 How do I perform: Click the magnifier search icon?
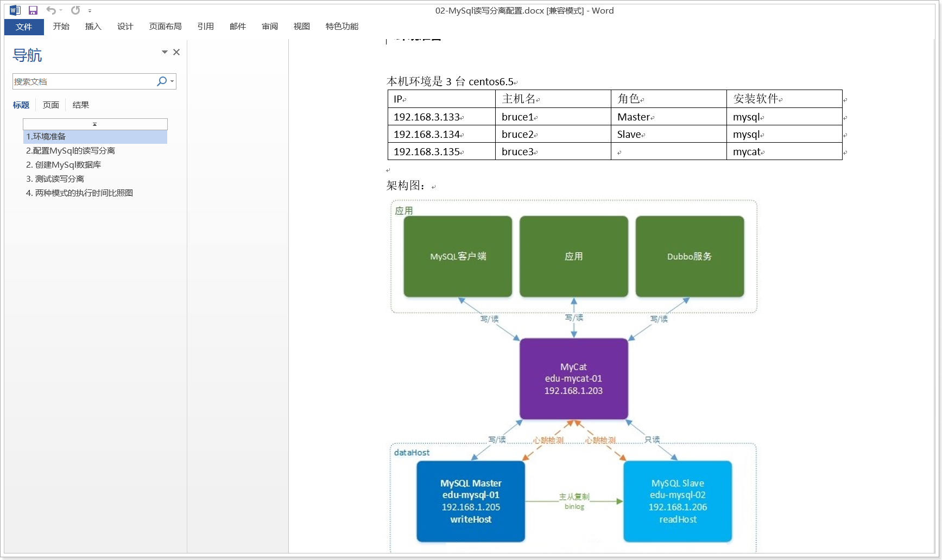coord(161,81)
